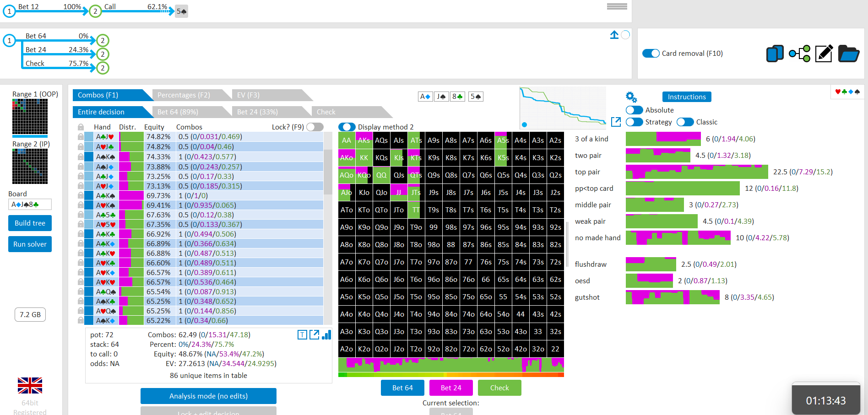Toggle the Strategy switch

click(635, 122)
